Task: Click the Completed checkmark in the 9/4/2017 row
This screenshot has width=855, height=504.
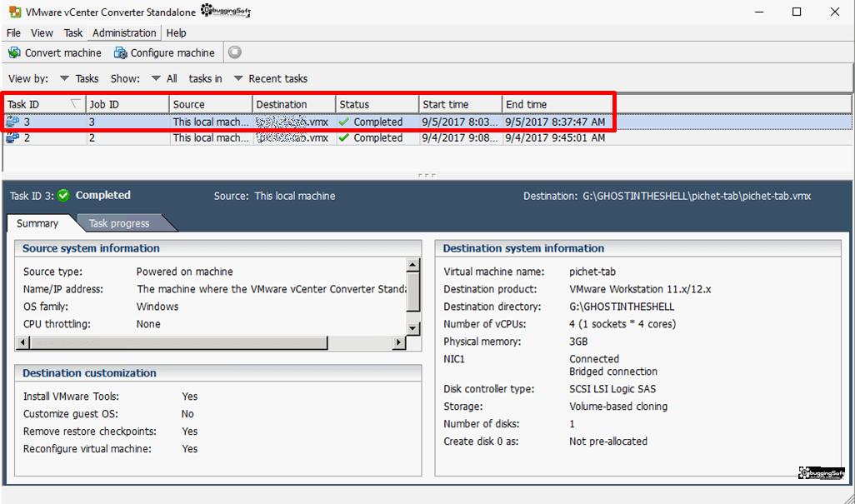Action: pos(343,137)
